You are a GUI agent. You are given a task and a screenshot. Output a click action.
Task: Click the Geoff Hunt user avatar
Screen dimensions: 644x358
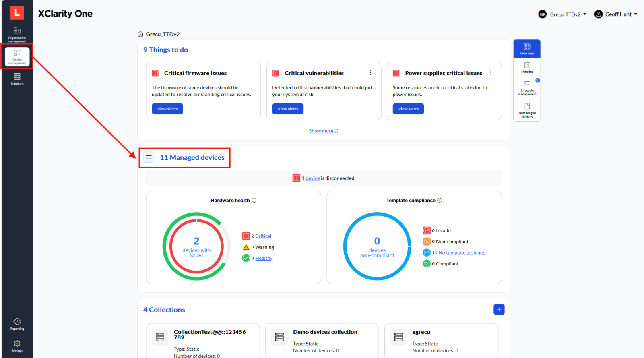[599, 14]
